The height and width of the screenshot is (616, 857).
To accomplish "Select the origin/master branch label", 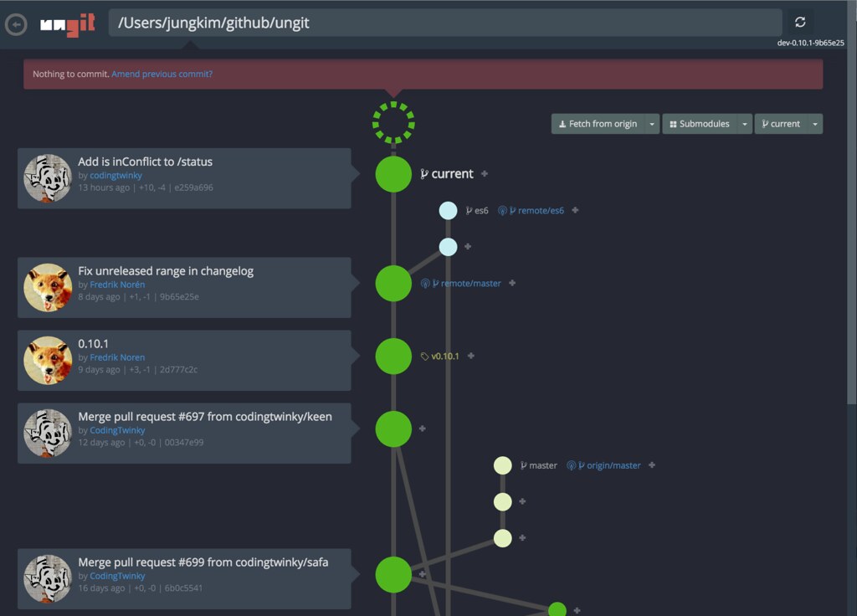I will coord(603,465).
